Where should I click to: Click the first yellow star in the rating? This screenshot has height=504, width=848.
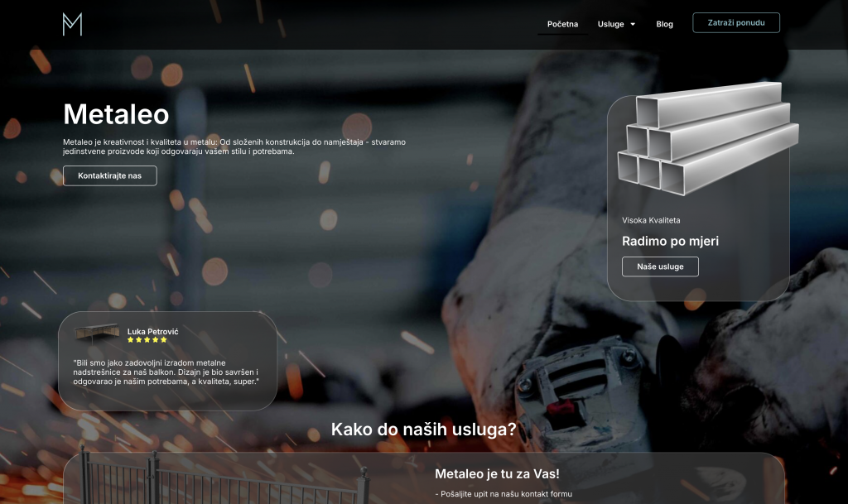(131, 339)
